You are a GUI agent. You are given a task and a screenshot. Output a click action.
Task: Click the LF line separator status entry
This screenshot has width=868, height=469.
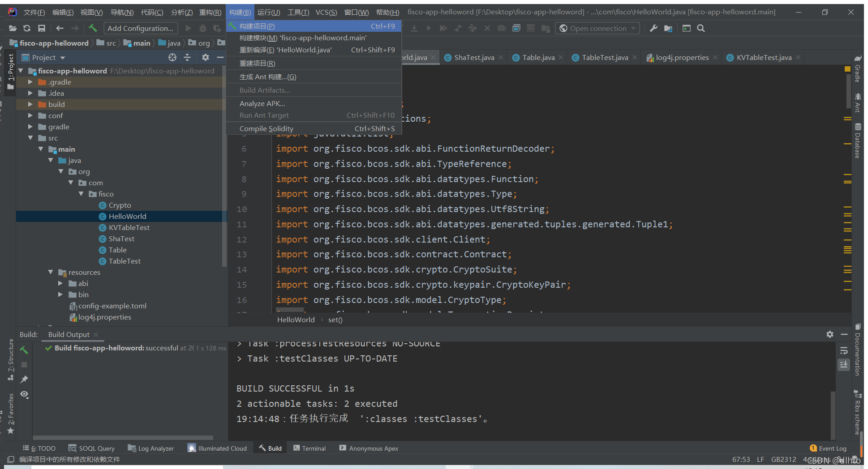(x=761, y=460)
